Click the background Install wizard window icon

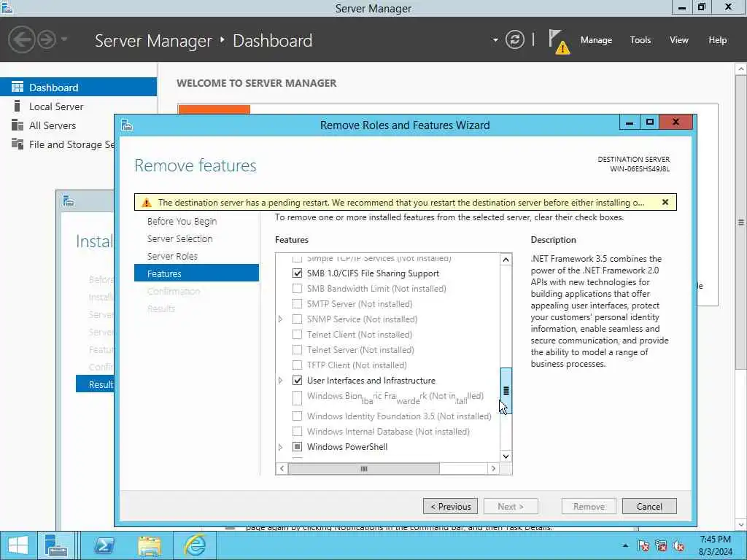click(68, 201)
